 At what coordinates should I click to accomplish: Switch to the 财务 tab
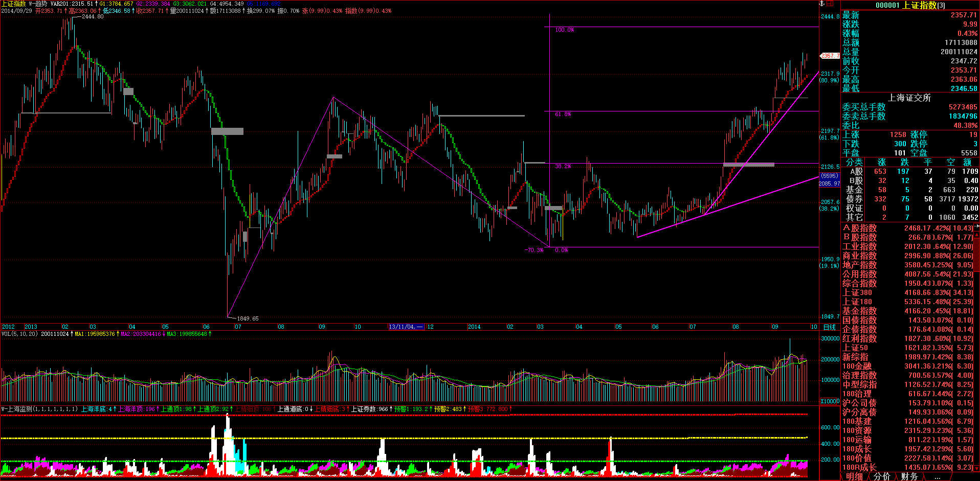pos(909,476)
